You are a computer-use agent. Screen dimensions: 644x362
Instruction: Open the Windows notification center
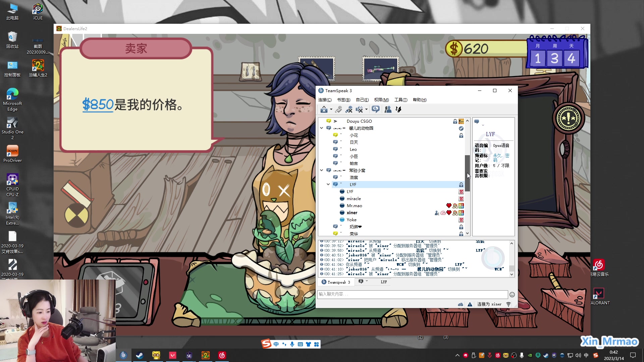[x=633, y=355]
